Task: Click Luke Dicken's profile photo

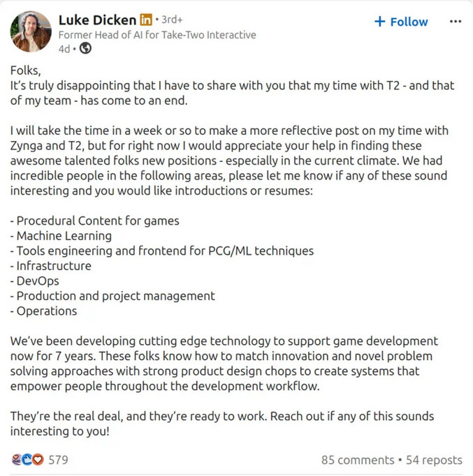Action: tap(31, 31)
